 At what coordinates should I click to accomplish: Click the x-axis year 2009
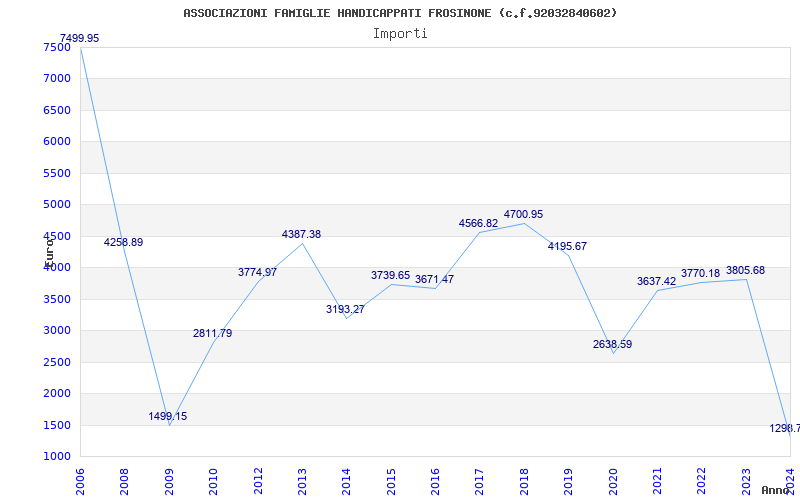click(x=169, y=481)
